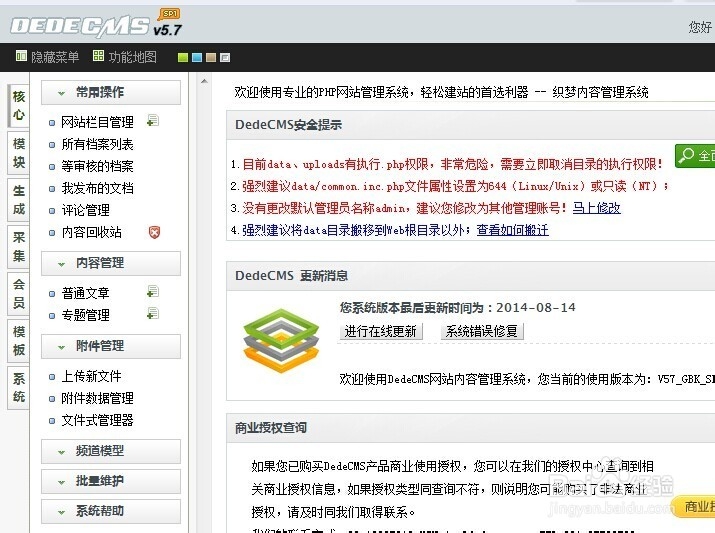The image size is (715, 533).
Task: Click the green magnifier scan button
Action: tap(695, 156)
